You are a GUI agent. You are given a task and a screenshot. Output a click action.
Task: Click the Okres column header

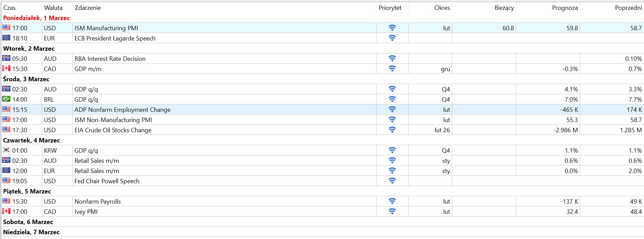(x=442, y=7)
